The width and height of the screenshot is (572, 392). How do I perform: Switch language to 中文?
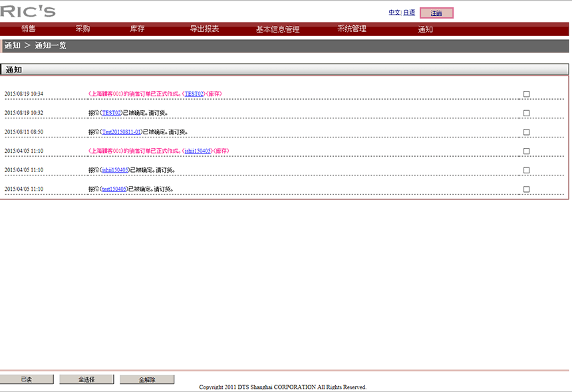pos(394,13)
